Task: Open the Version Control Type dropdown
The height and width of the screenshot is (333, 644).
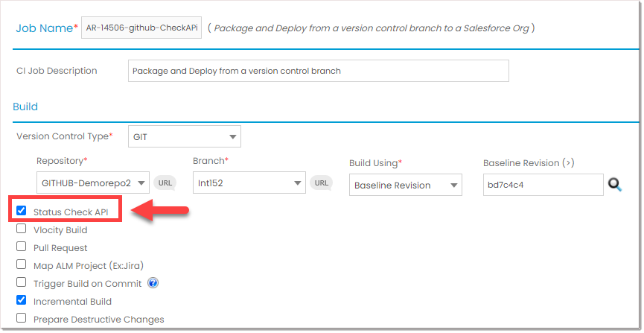Action: pos(185,136)
